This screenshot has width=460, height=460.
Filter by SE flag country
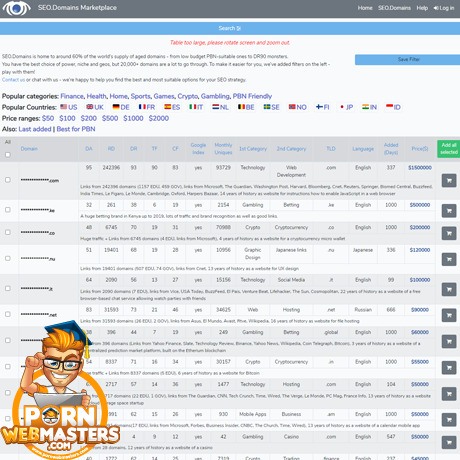[x=271, y=107]
